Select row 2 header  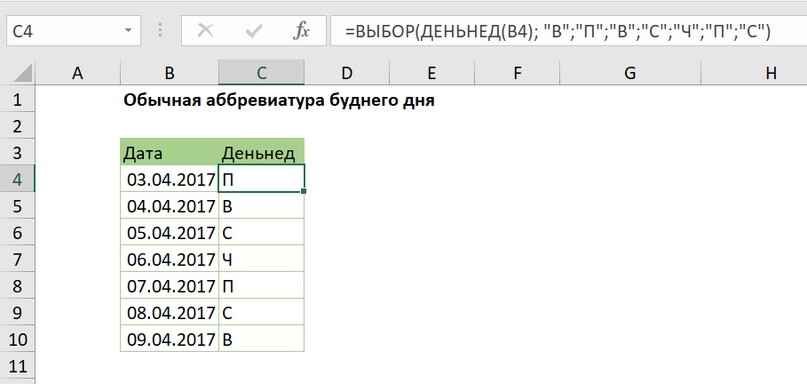[x=17, y=126]
